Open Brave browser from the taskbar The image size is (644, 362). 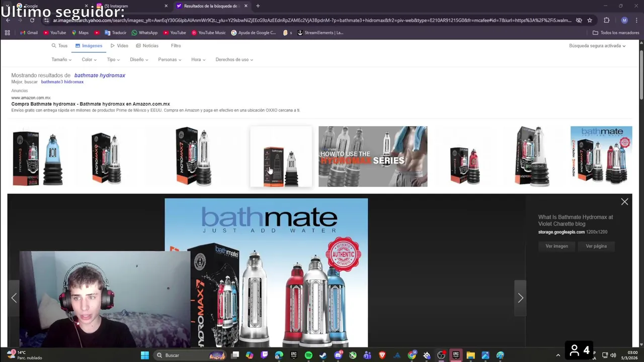click(382, 355)
